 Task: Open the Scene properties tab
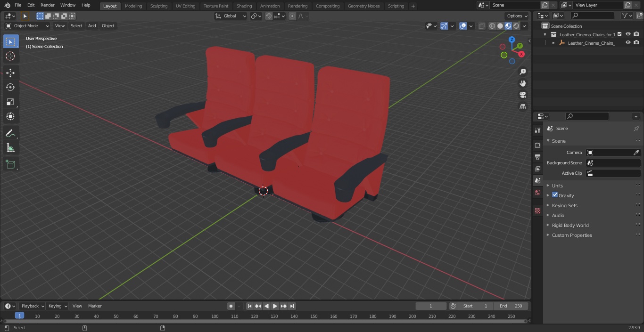[537, 180]
